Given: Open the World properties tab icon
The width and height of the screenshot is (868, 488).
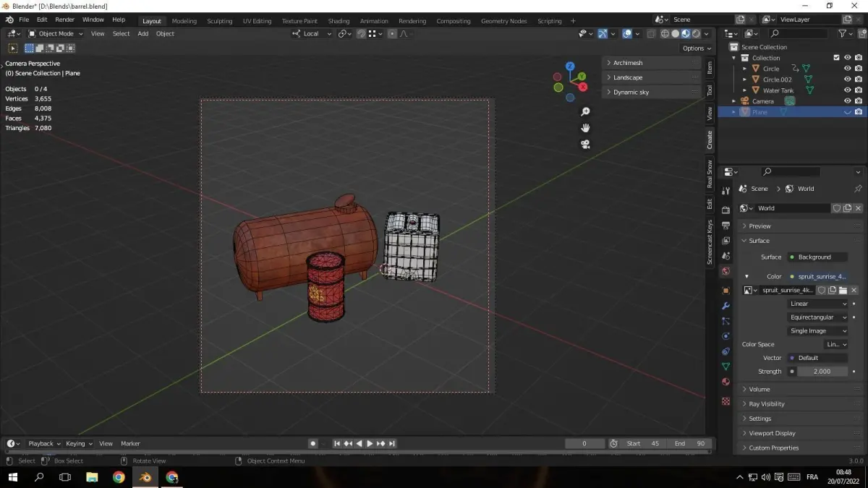Looking at the screenshot, I should tap(726, 272).
